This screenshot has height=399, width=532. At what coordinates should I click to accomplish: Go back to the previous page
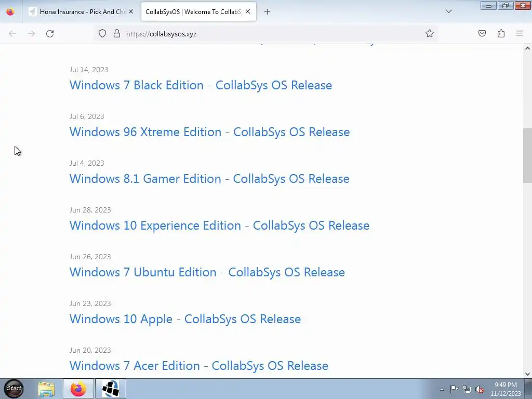12,34
